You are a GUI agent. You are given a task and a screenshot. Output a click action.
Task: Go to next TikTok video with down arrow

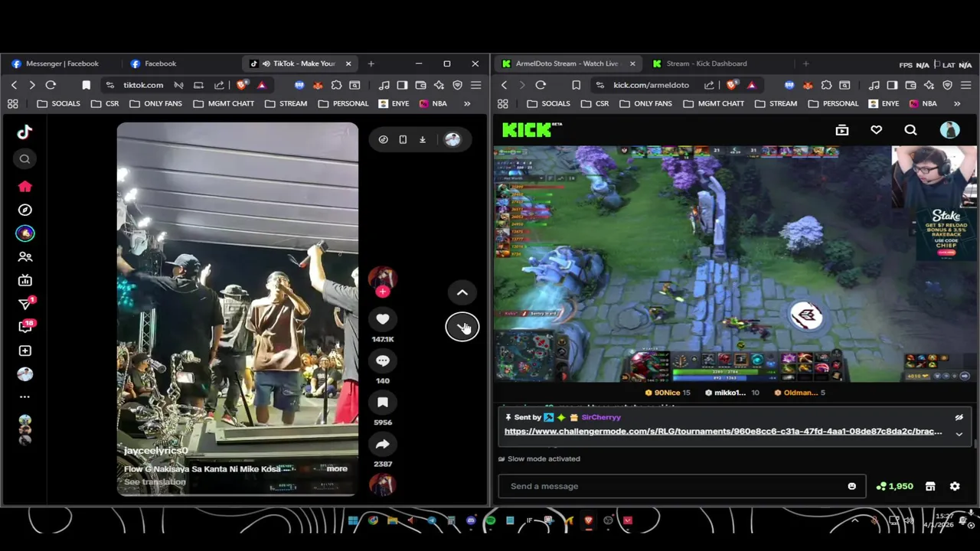click(x=462, y=327)
